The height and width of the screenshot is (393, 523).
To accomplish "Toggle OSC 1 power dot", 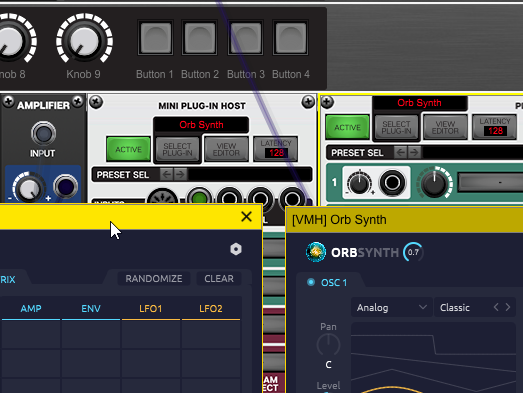I will click(311, 282).
